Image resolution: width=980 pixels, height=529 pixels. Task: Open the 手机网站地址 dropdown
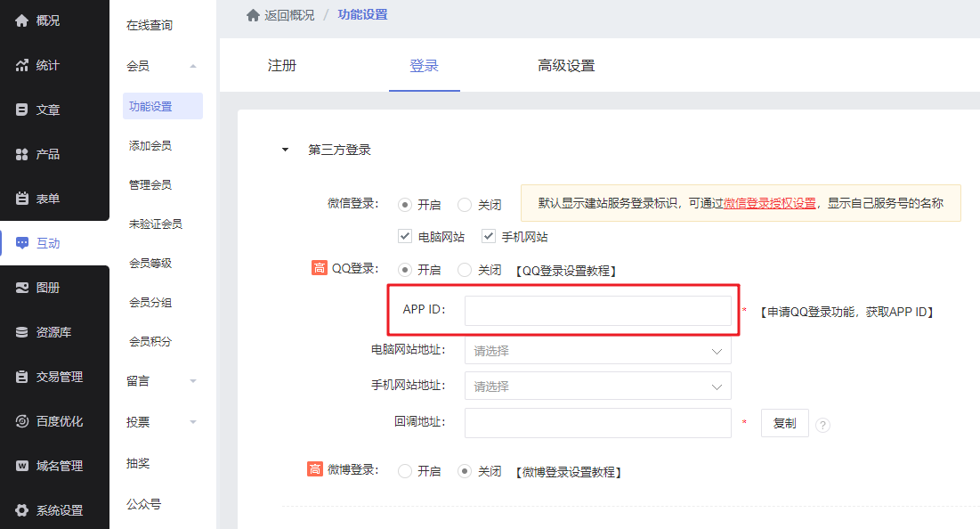click(x=598, y=387)
